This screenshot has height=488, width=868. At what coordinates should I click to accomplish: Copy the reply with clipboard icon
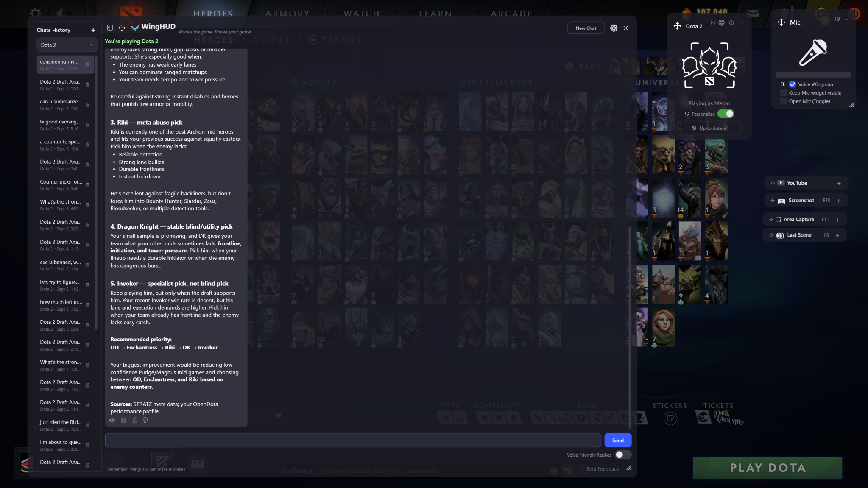124,420
